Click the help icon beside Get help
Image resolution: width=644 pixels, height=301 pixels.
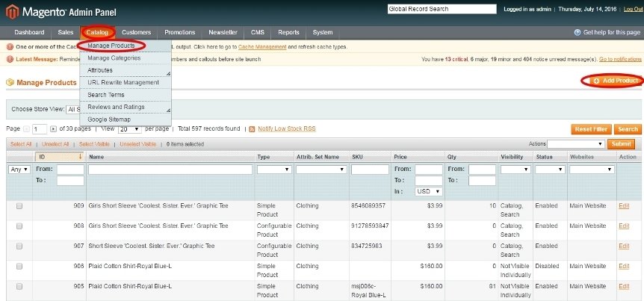[578, 32]
